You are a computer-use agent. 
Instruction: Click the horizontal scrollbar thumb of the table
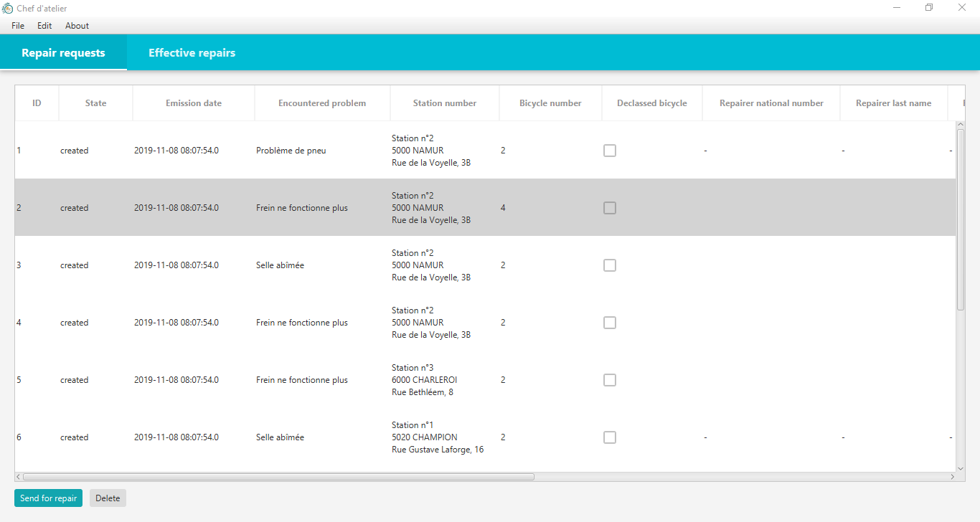[278, 476]
